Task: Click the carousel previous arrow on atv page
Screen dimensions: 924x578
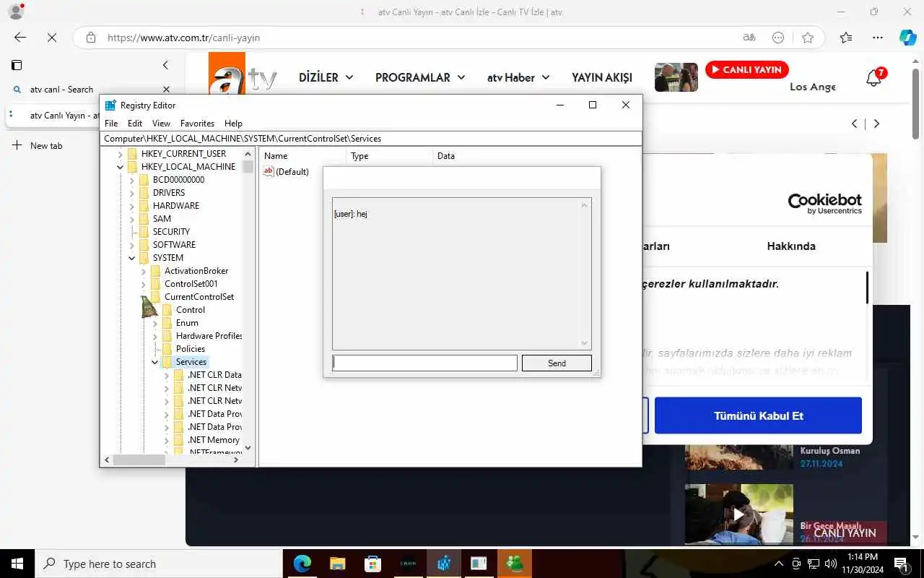Action: click(x=855, y=124)
